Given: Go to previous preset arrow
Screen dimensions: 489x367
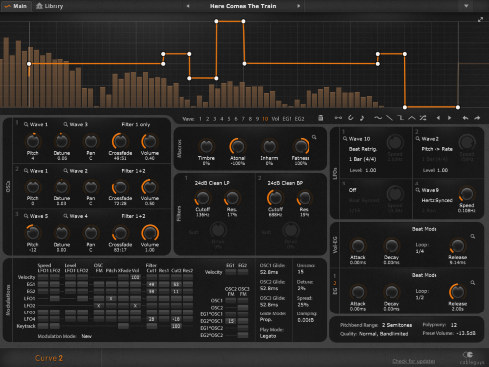Looking at the screenshot, I should pos(188,6).
